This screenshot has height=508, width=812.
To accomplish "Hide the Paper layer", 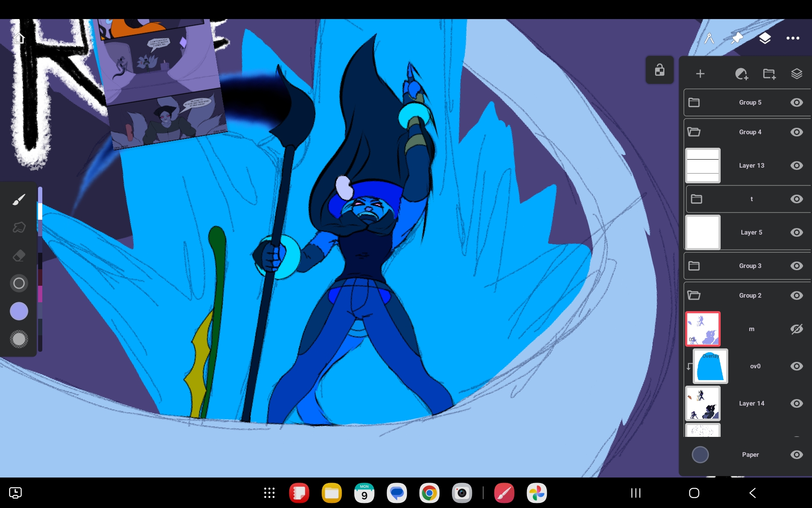I will click(796, 455).
